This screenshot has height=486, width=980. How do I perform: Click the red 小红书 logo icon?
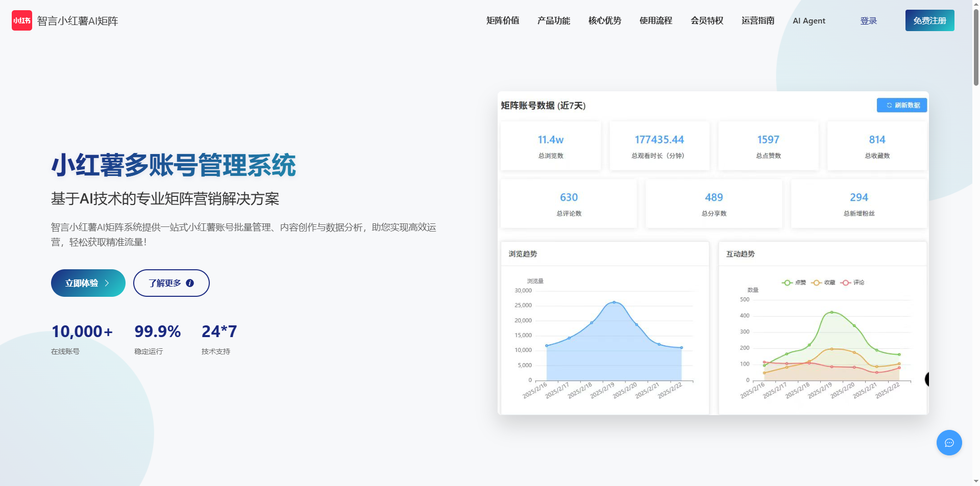pyautogui.click(x=22, y=20)
